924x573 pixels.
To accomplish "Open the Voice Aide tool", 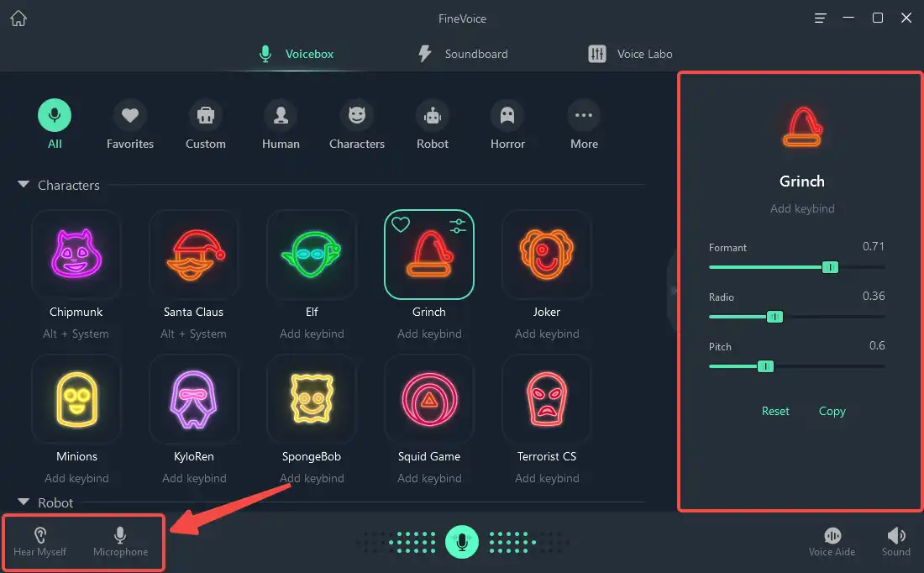I will tap(832, 542).
